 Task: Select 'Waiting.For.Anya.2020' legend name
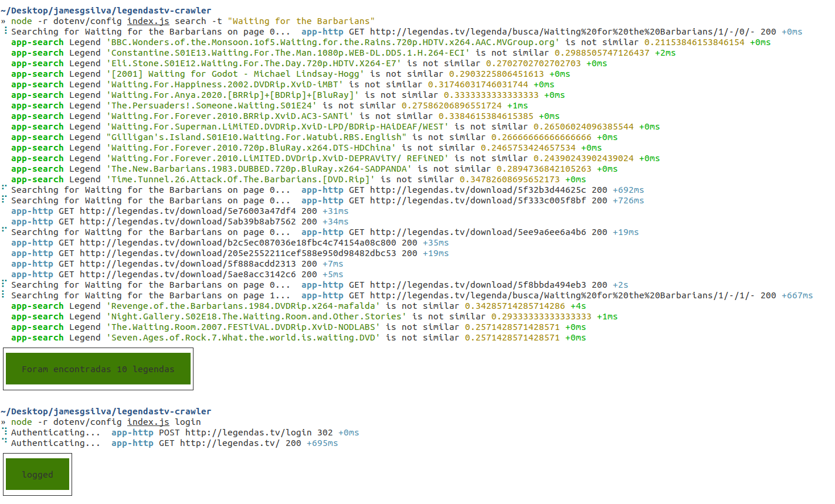[233, 95]
